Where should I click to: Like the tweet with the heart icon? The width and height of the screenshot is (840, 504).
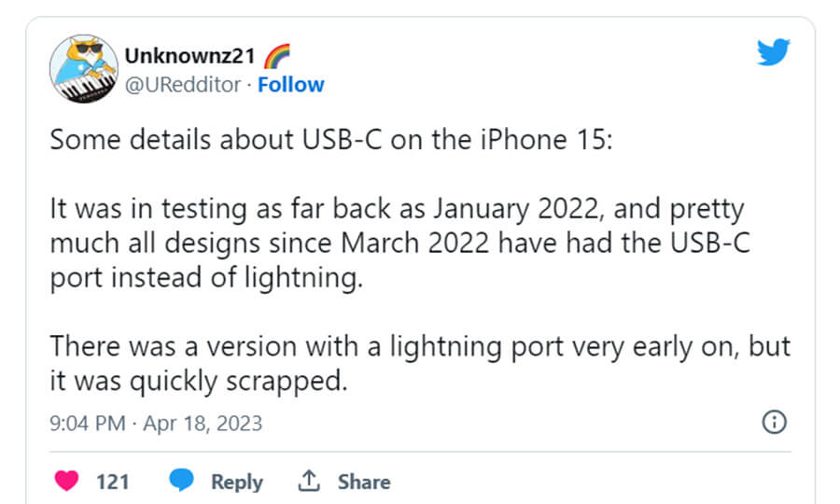click(67, 482)
